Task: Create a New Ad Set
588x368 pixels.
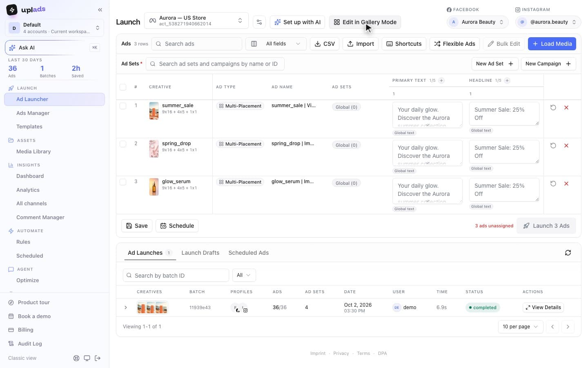Action: point(495,64)
